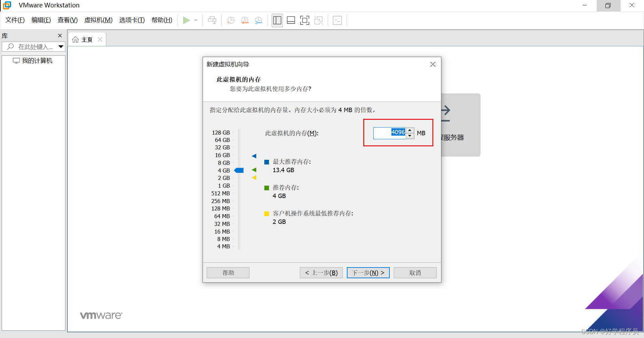Screen dimensions: 644x338
Task: Click the 128 GB slider label
Action: 221,133
